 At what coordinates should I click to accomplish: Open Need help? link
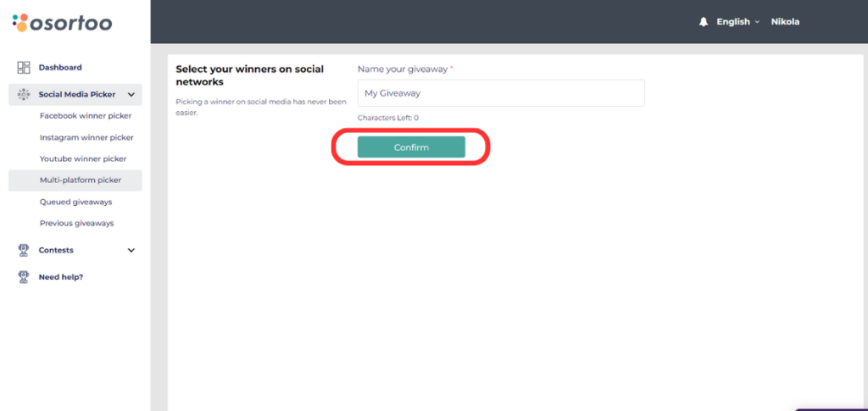point(61,277)
